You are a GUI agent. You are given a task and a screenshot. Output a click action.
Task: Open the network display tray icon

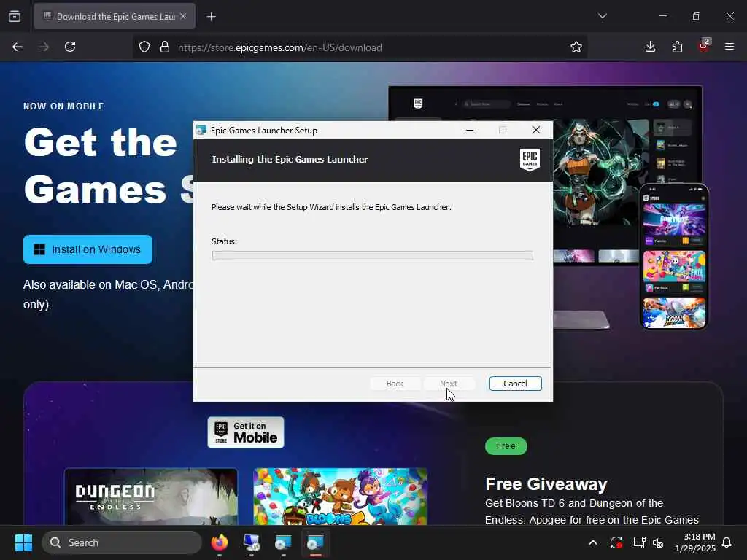(x=639, y=542)
